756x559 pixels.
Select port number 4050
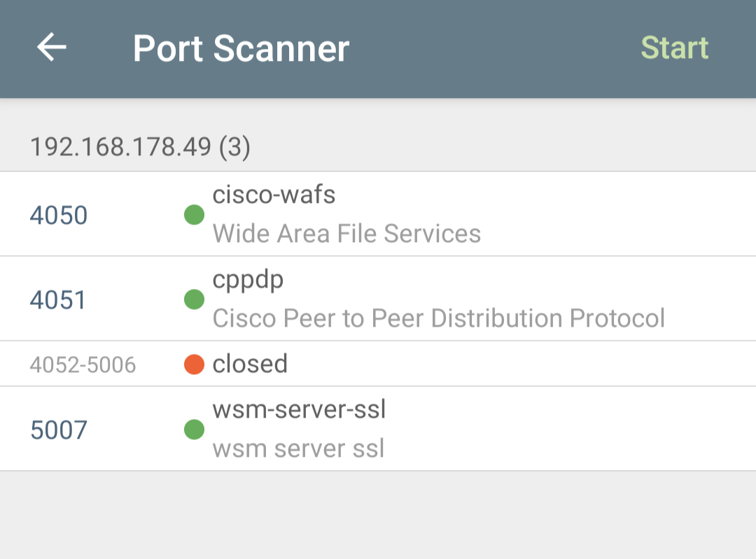click(58, 215)
